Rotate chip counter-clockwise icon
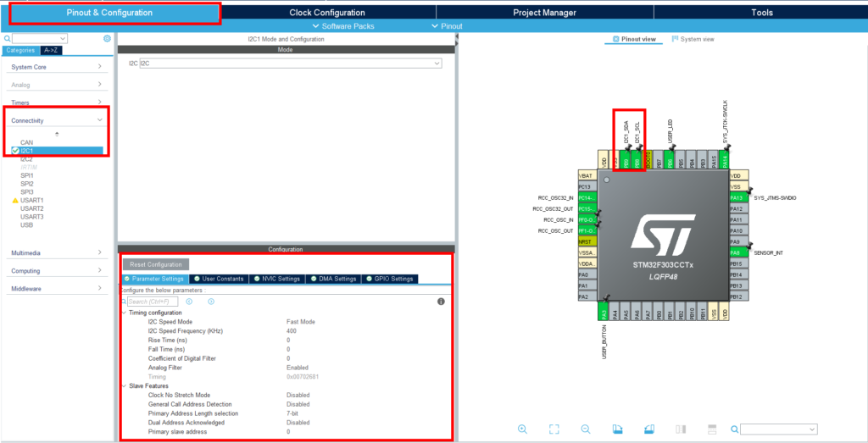The height and width of the screenshot is (443, 868). [649, 429]
